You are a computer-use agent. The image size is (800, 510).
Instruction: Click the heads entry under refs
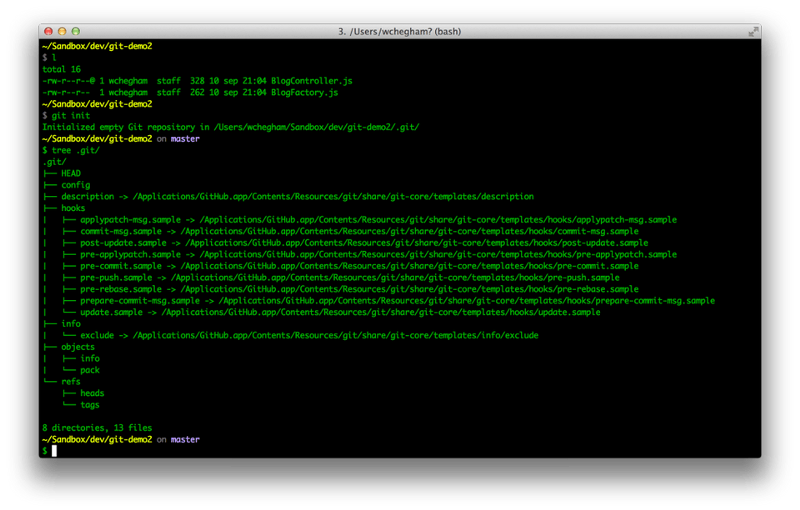click(x=92, y=393)
